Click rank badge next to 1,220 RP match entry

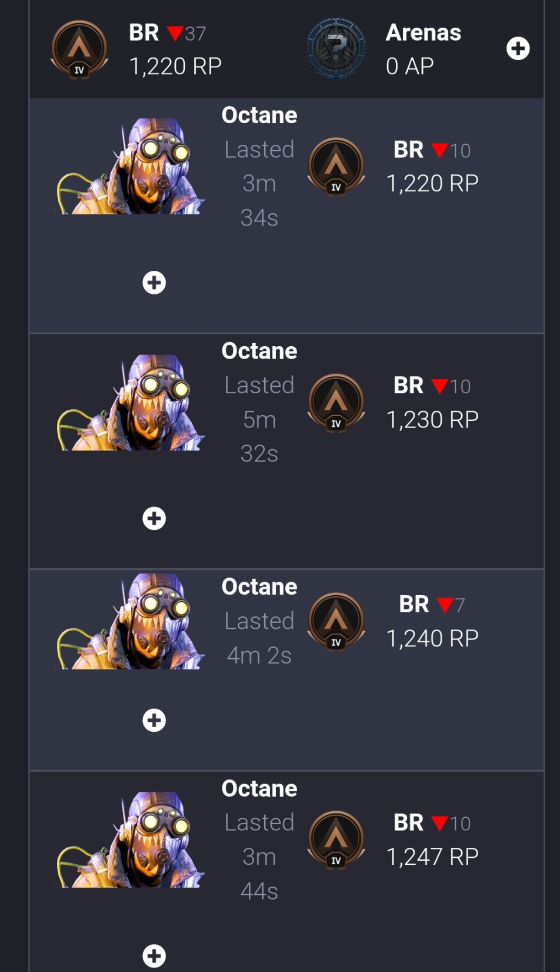pos(336,167)
